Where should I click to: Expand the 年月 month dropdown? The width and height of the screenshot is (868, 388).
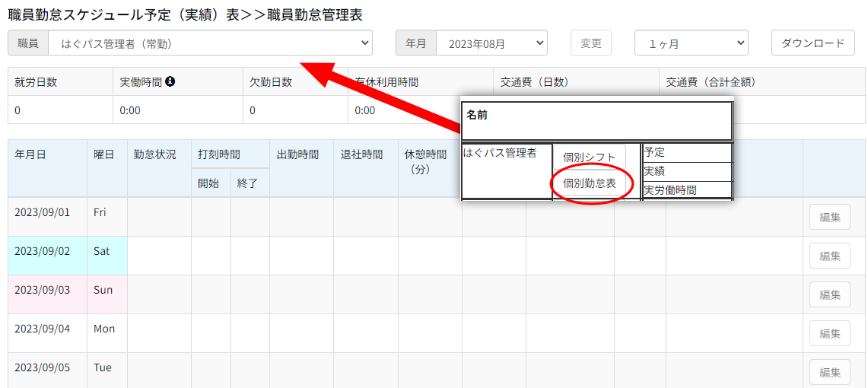[491, 43]
